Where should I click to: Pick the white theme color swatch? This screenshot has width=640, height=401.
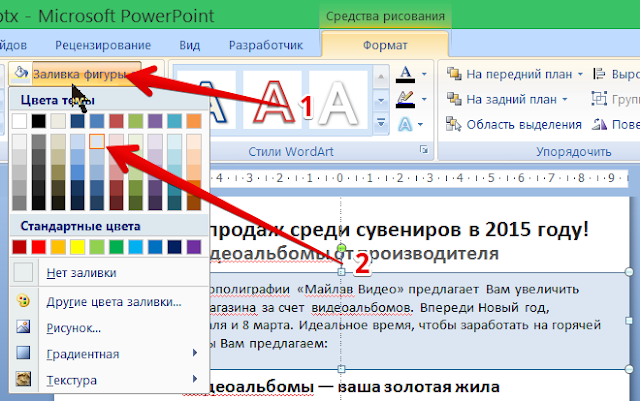pos(19,121)
